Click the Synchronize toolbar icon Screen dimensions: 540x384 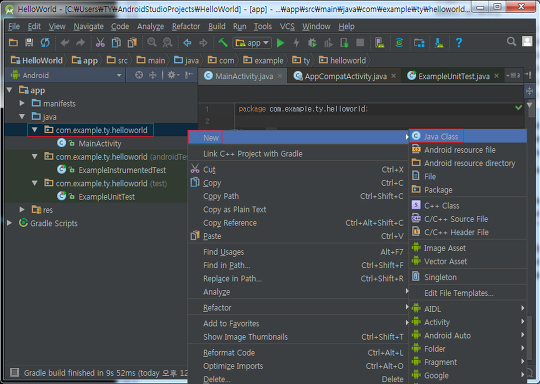pyautogui.click(x=45, y=43)
